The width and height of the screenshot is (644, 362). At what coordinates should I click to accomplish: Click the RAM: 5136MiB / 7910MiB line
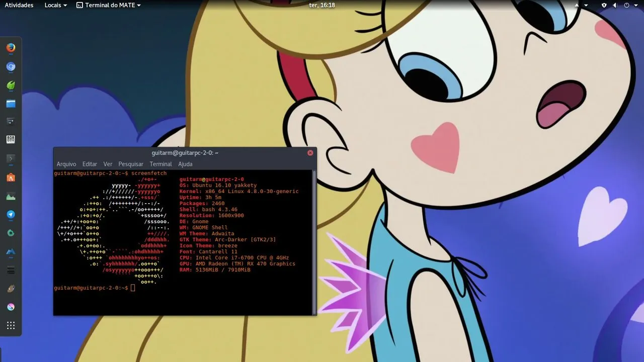pyautogui.click(x=215, y=270)
